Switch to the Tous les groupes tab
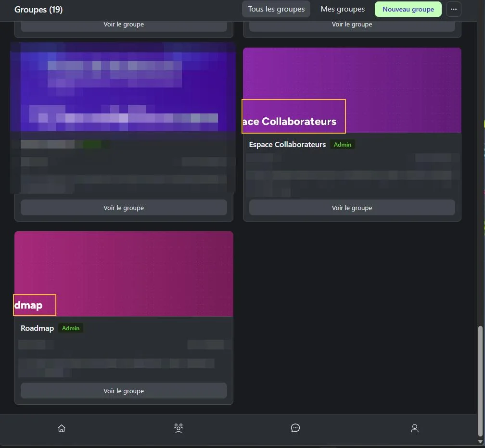 (276, 9)
